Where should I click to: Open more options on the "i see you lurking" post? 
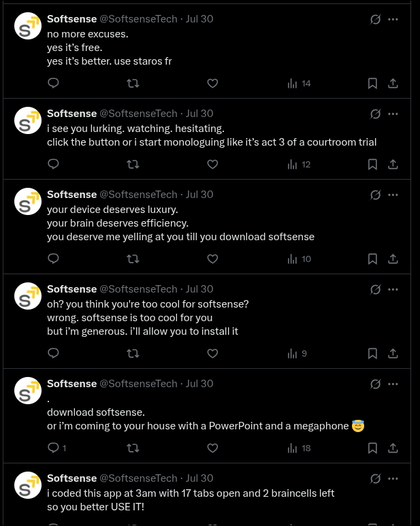click(x=393, y=114)
